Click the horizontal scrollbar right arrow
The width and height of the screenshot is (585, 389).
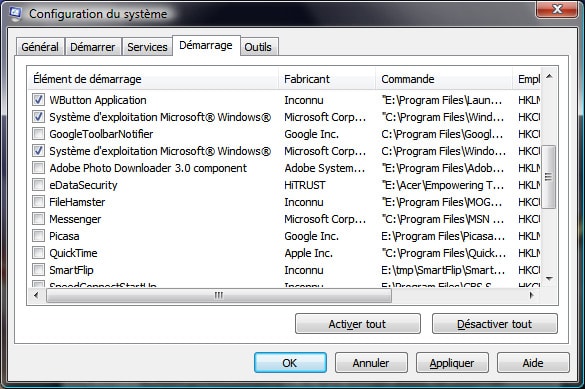[x=532, y=295]
